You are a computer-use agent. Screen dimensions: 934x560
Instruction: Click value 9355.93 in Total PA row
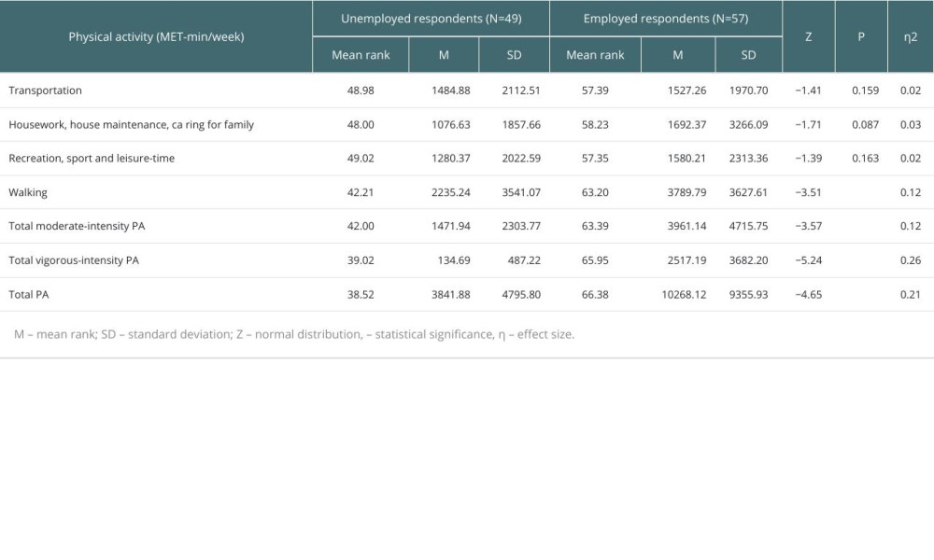[x=749, y=295]
